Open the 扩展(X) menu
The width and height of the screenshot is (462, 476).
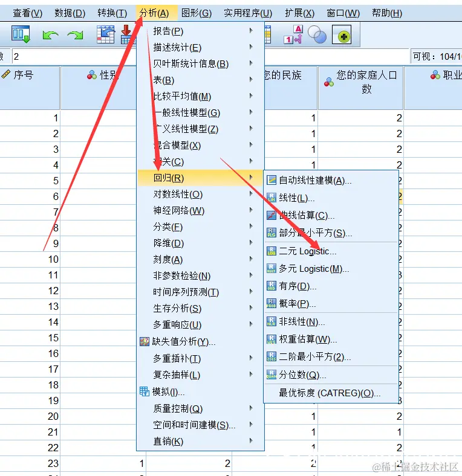point(300,13)
